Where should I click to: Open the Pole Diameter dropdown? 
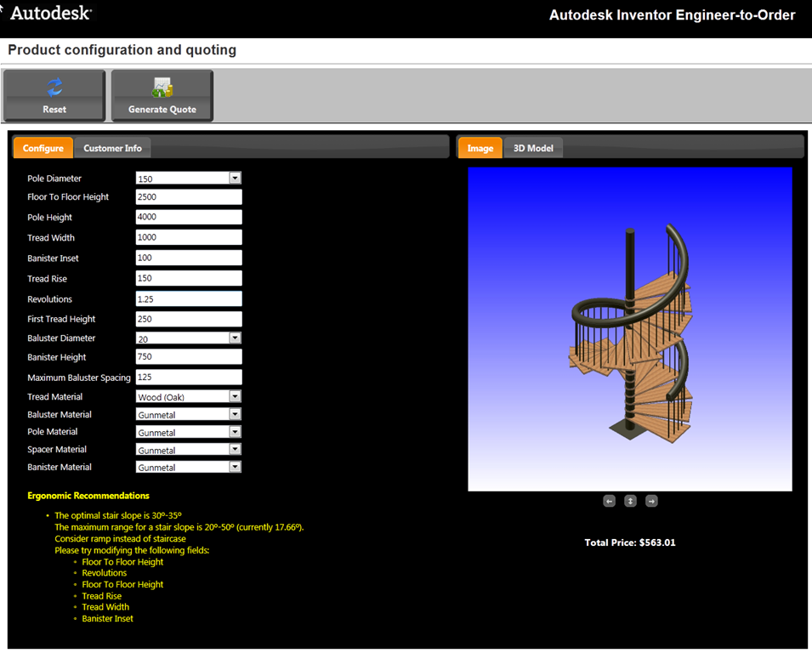click(235, 179)
